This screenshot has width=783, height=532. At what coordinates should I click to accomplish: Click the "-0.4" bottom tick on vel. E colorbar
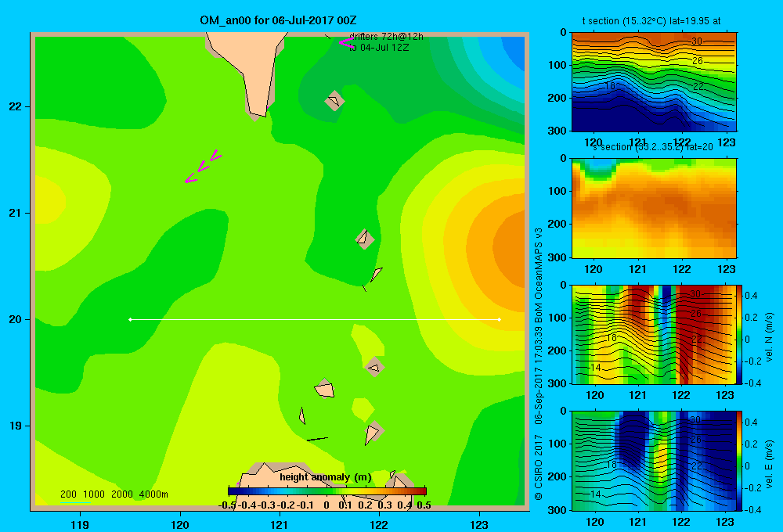pyautogui.click(x=752, y=509)
